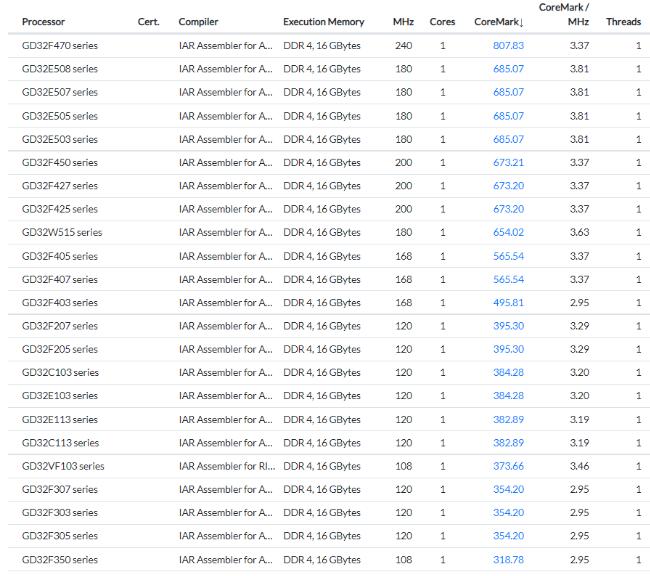
Task: Click the 240 MHz value cell
Action: [x=403, y=46]
